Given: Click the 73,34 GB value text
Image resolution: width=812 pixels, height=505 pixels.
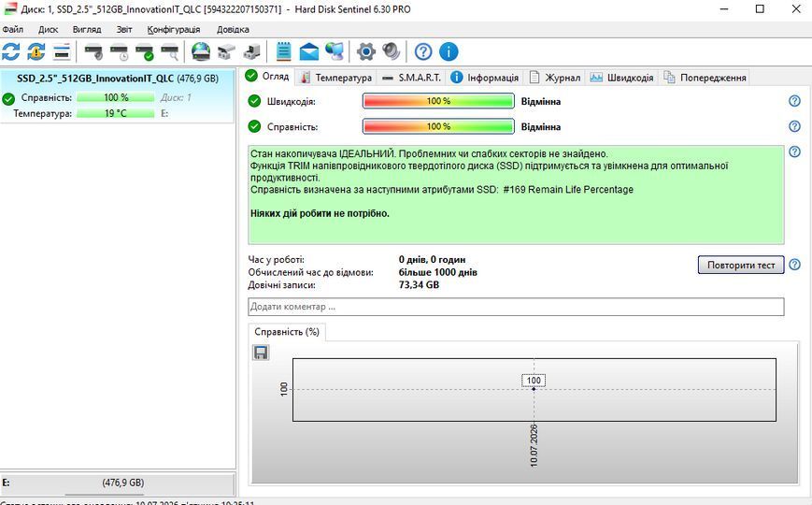Looking at the screenshot, I should coord(419,284).
